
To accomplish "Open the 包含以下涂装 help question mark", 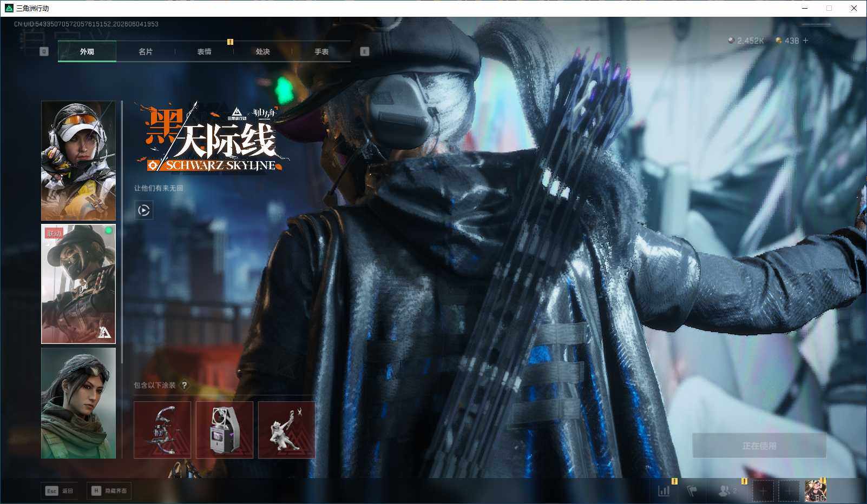I will 185,385.
